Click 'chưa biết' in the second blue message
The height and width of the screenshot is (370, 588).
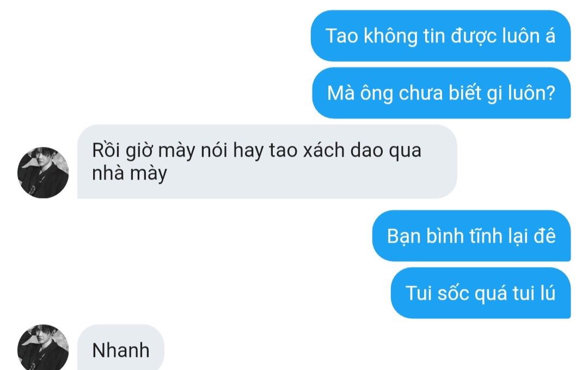pyautogui.click(x=439, y=93)
